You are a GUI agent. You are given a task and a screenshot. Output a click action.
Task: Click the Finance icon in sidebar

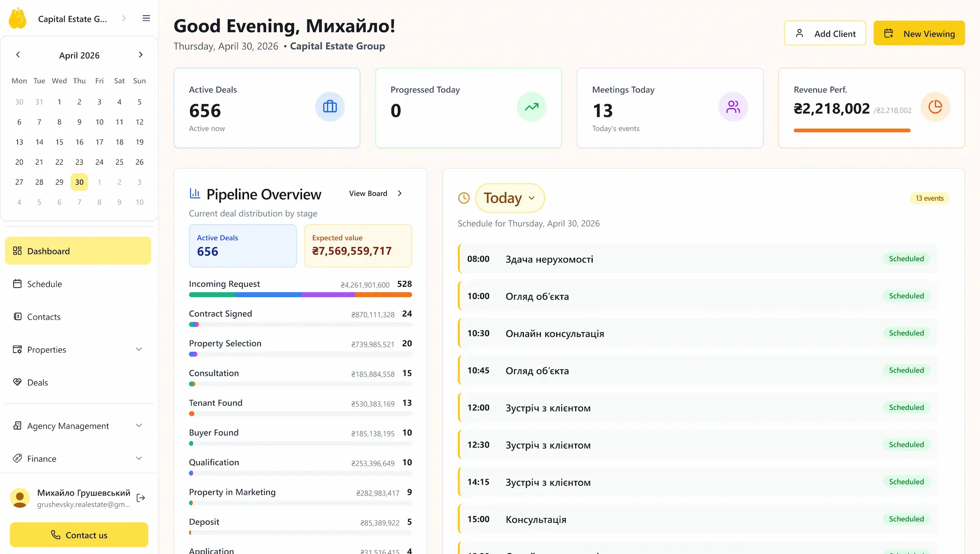coord(17,459)
